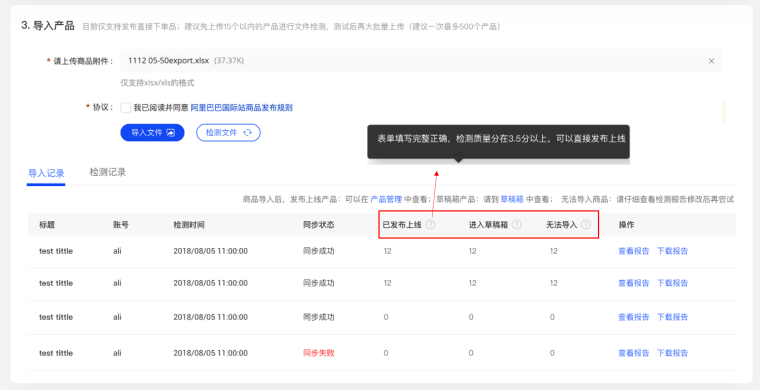
Task: Click the 同步状态 column header
Action: [318, 225]
